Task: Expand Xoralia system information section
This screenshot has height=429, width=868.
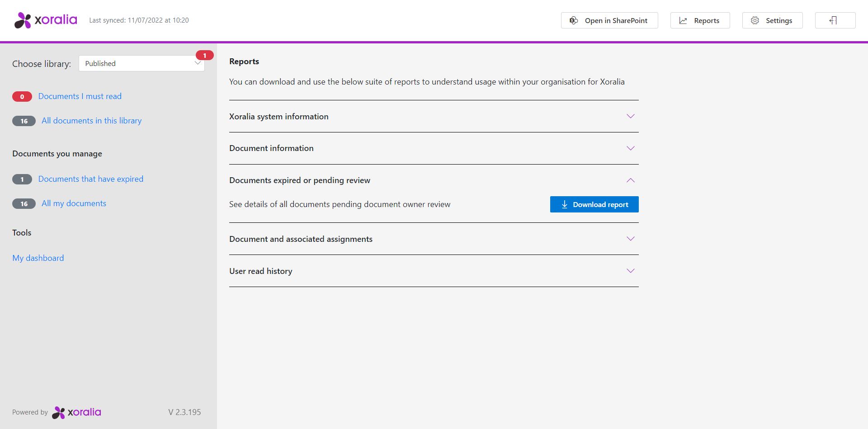Action: point(631,116)
